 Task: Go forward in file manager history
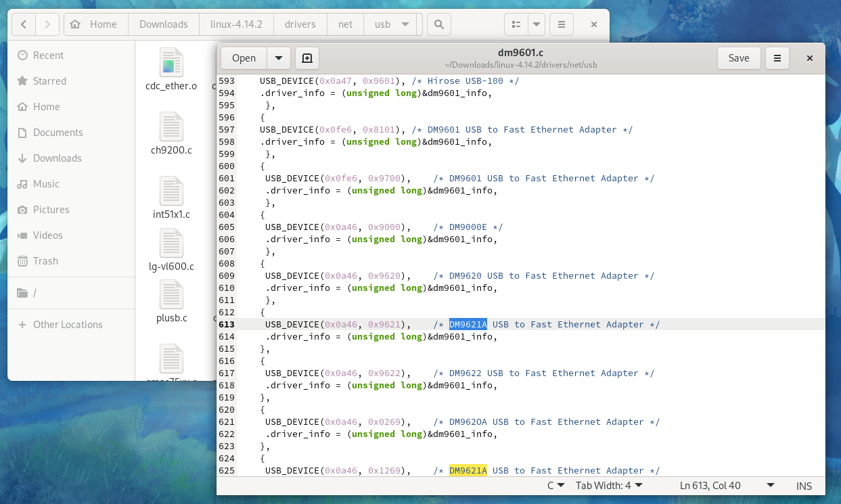tap(47, 24)
